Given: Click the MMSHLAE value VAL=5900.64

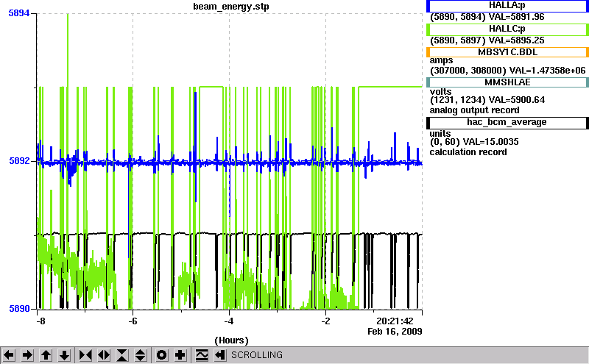Looking at the screenshot, I should 517,100.
